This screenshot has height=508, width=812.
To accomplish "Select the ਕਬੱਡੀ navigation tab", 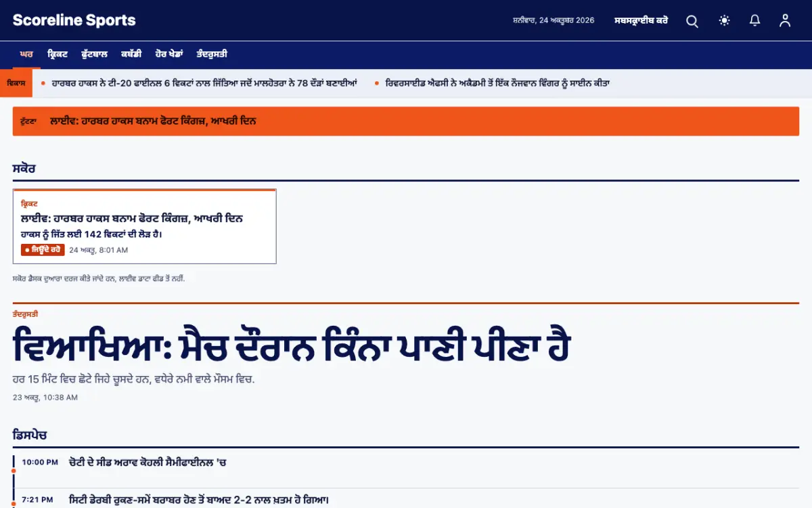I will 131,54.
